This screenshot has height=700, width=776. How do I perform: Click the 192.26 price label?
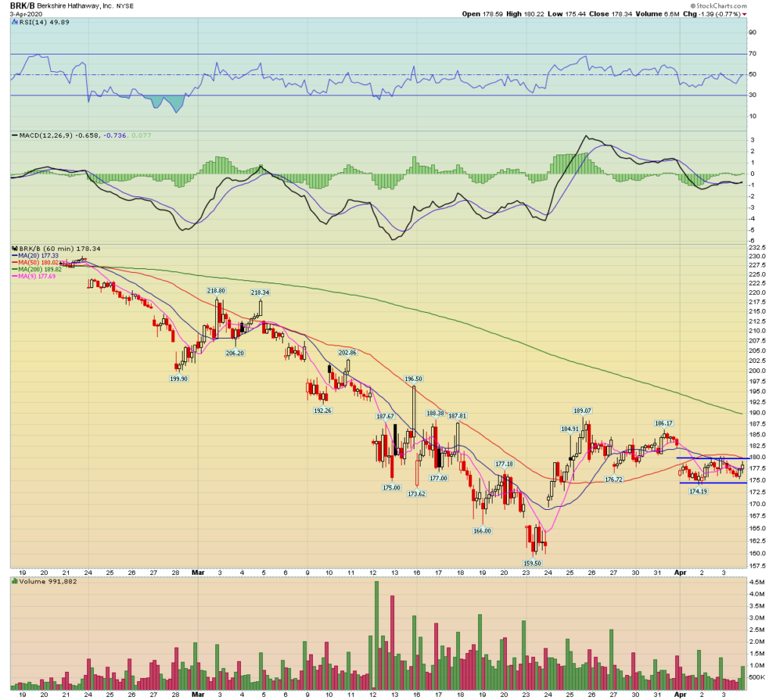(323, 411)
